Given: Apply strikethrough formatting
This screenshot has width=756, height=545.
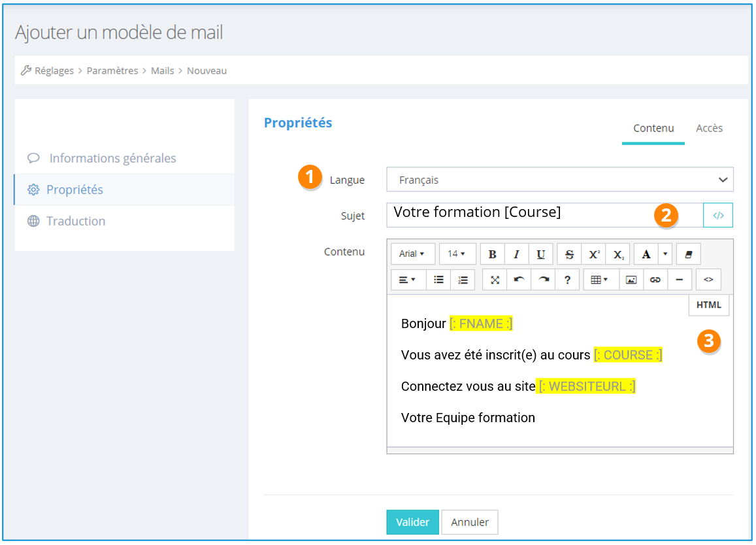Looking at the screenshot, I should point(569,254).
